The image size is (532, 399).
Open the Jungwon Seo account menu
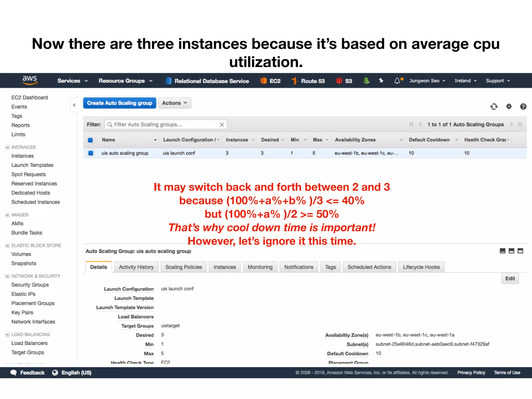tap(427, 81)
